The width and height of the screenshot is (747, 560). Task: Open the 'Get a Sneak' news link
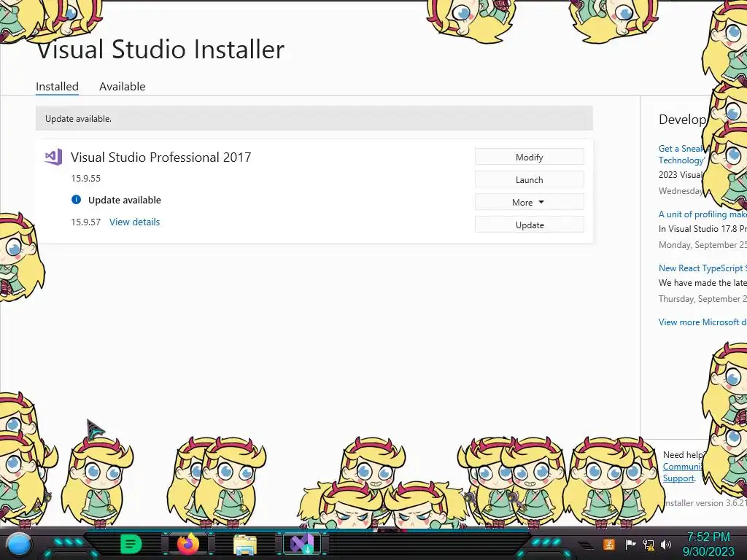pos(682,155)
